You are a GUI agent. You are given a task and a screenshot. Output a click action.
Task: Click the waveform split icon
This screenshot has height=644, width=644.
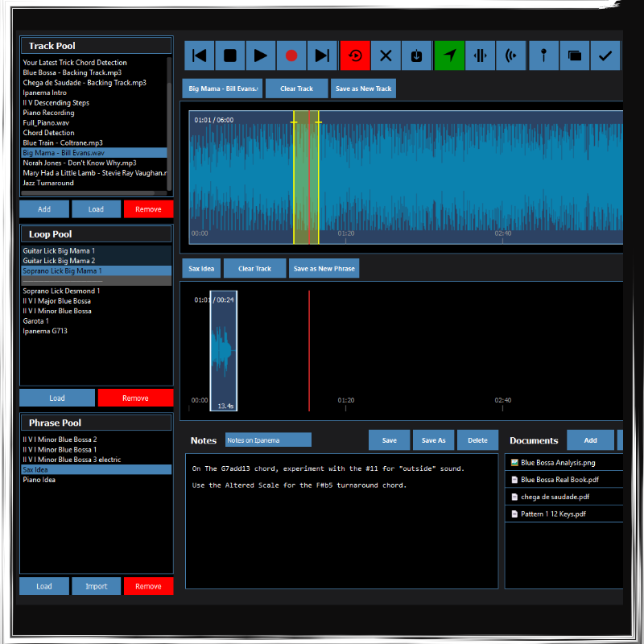pos(480,56)
